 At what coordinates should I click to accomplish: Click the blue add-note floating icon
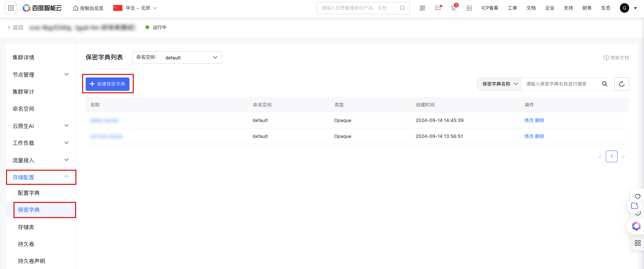635,206
